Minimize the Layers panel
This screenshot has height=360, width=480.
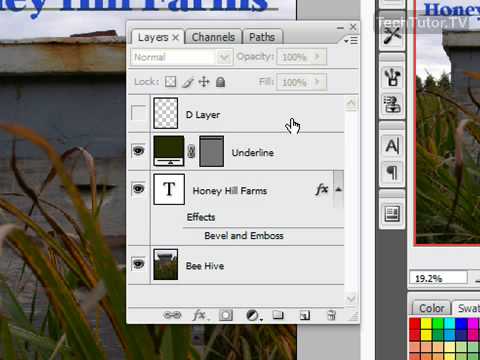(340, 28)
